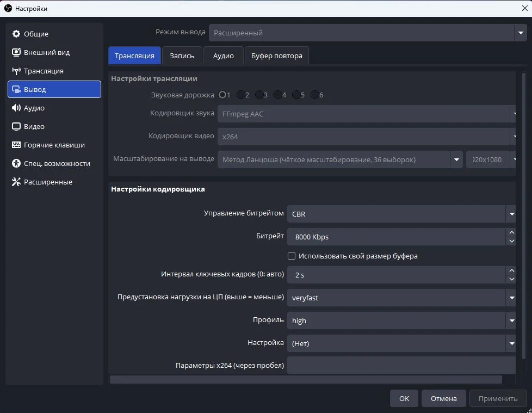532x413 pixels.
Task: Increase the keyframe interval with up arrow
Action: pyautogui.click(x=512, y=270)
